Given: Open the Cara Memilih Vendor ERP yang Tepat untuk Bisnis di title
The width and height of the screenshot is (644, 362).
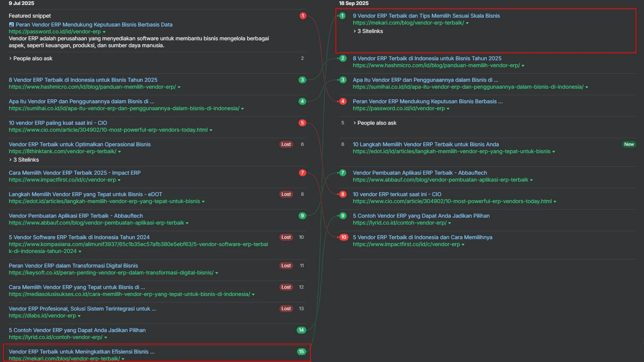Looking at the screenshot, I should pos(77,287).
